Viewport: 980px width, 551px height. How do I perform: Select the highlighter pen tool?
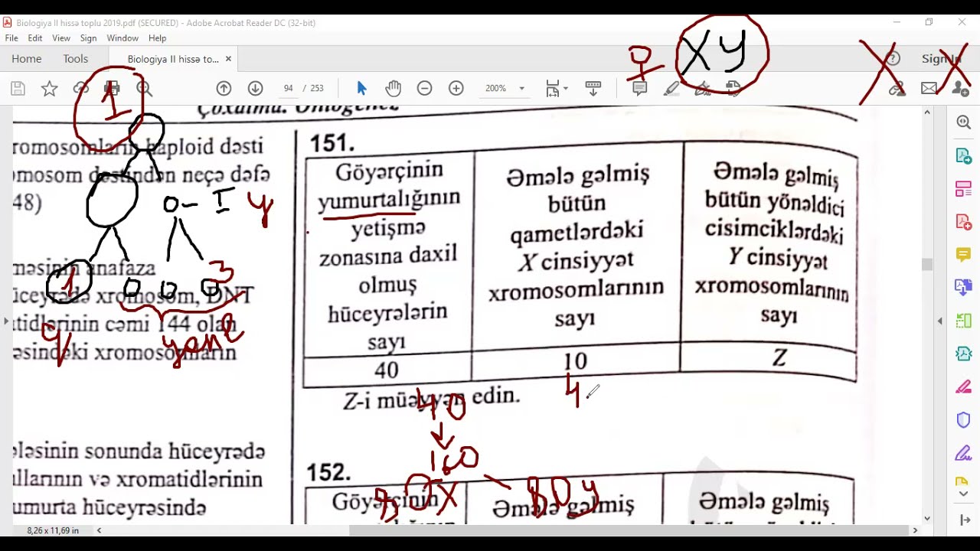tap(671, 89)
